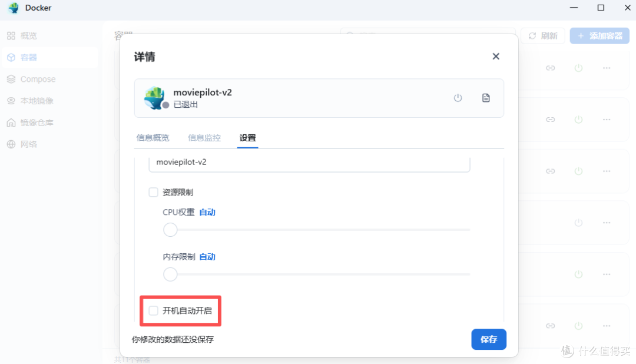
Task: Click the power icon in first container row
Action: point(578,68)
